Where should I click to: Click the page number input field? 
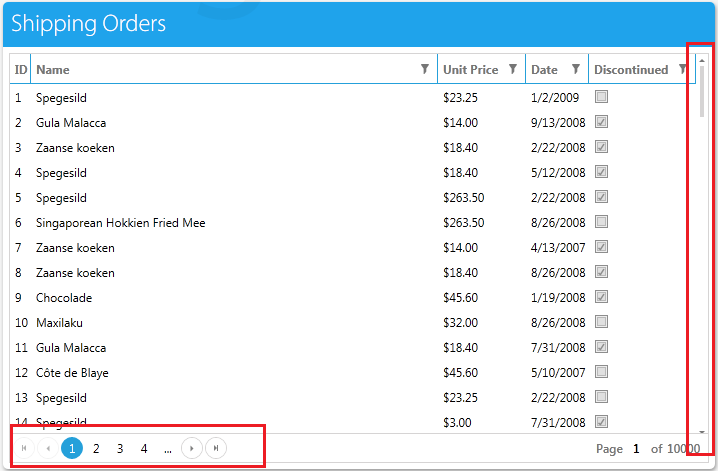tap(636, 449)
